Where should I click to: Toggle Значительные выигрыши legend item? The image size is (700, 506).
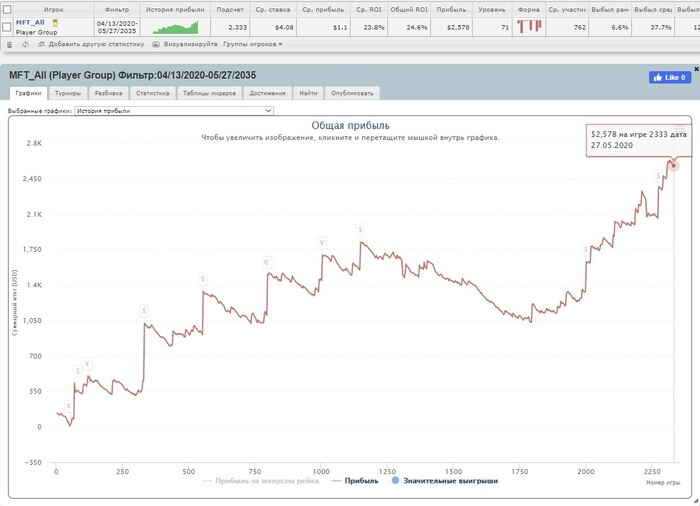pyautogui.click(x=445, y=481)
